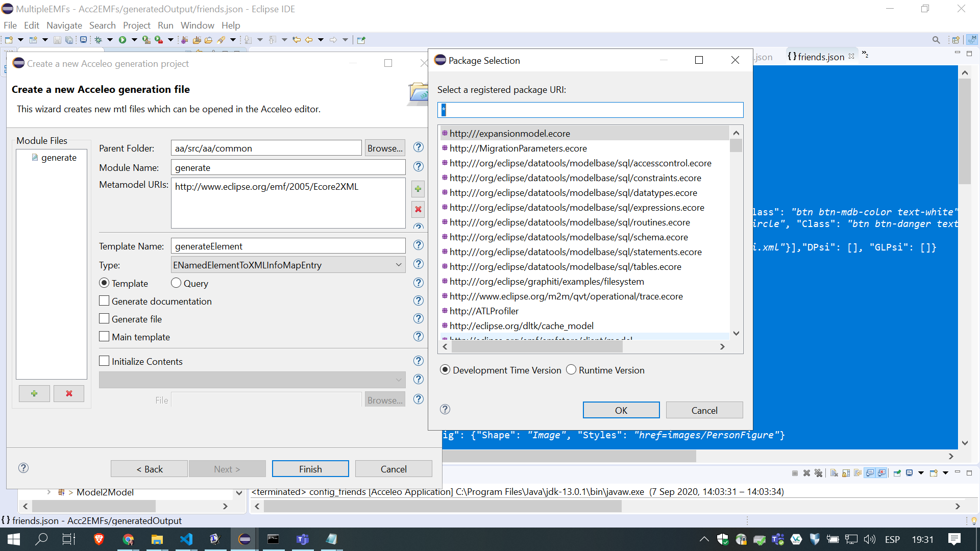Screen dimensions: 980x551
Task: Click Back button in the Acceleo wizard
Action: pyautogui.click(x=149, y=469)
